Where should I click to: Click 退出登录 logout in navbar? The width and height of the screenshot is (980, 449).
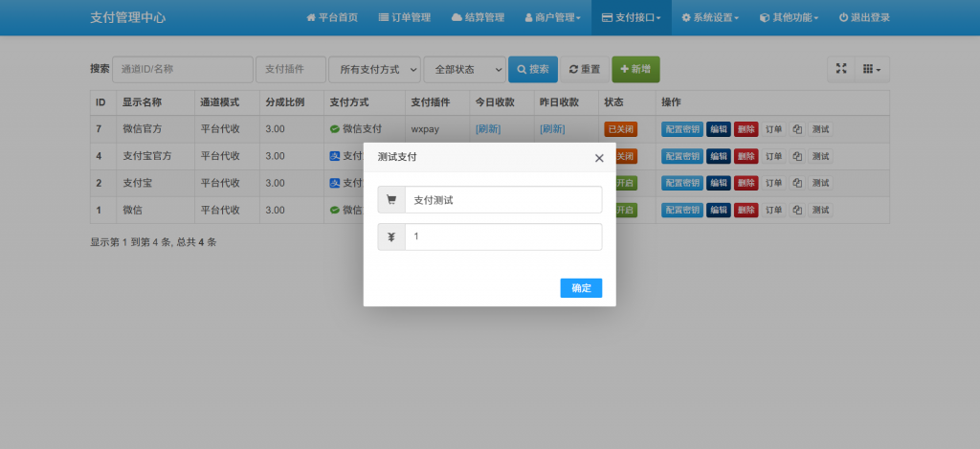864,17
